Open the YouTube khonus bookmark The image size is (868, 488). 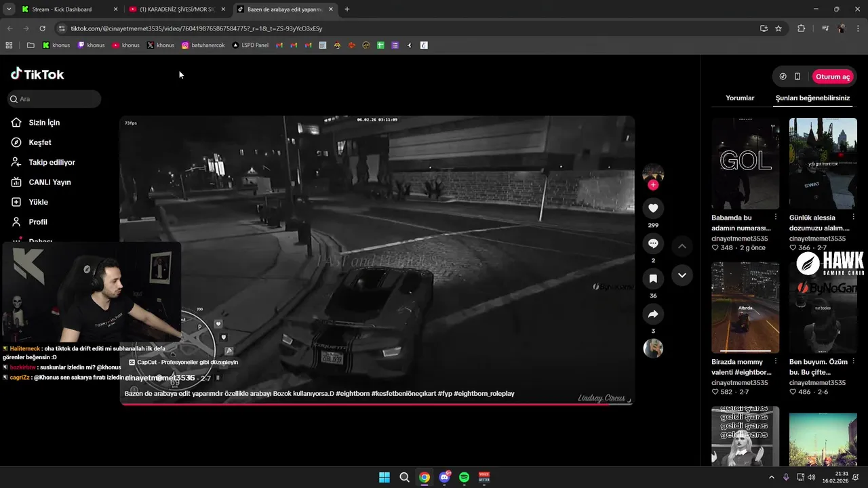click(125, 45)
